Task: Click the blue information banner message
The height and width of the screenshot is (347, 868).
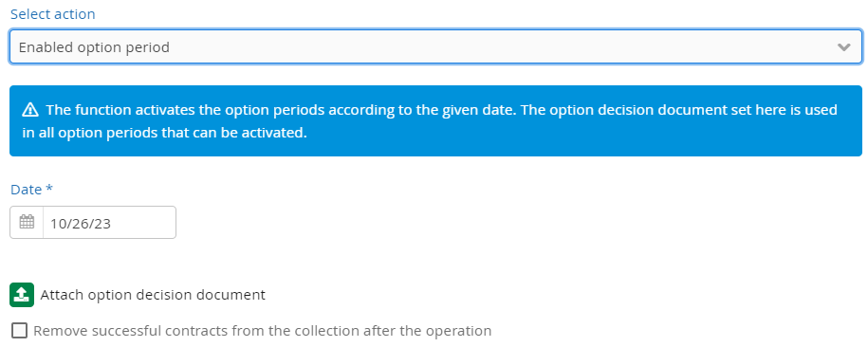Action: (x=435, y=120)
